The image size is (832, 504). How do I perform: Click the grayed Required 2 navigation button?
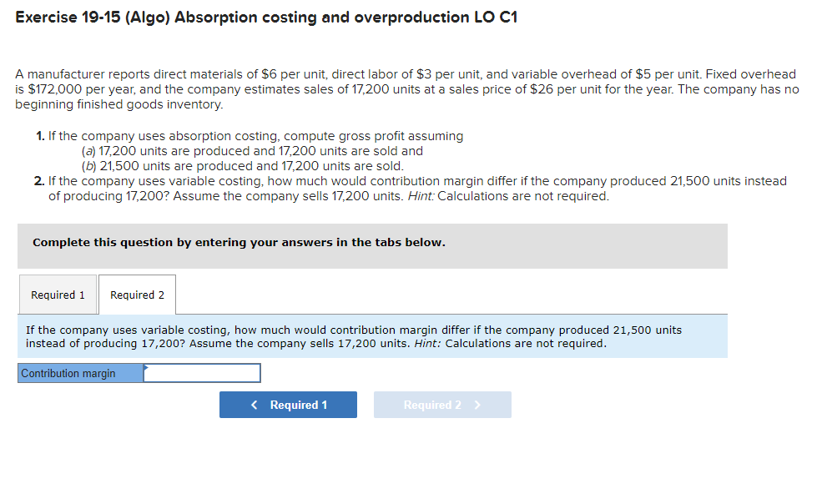click(x=442, y=405)
